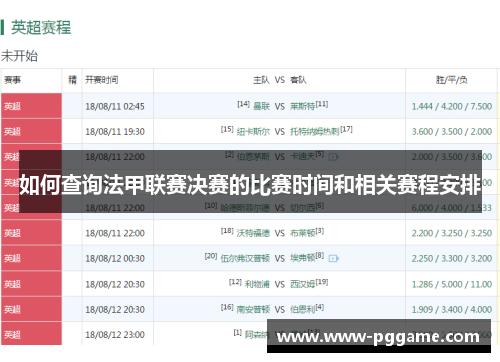Select kickoff time 18/08/12 23:00
Screen dimensions: 500x362
(115, 335)
